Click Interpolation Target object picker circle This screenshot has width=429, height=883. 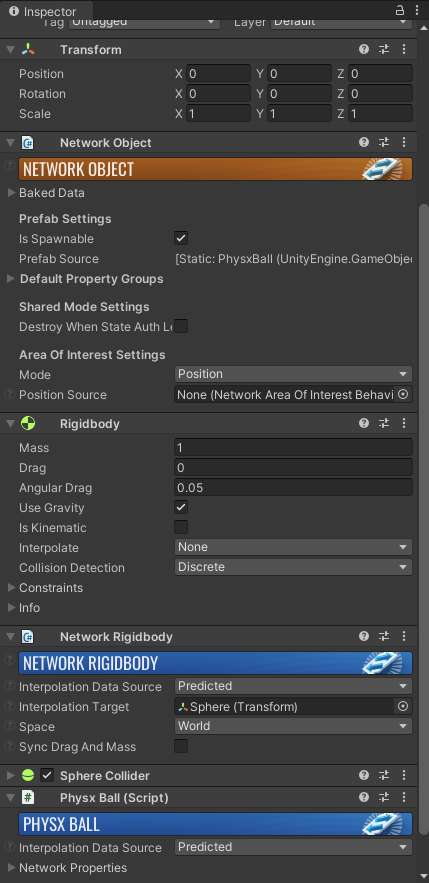click(x=403, y=706)
